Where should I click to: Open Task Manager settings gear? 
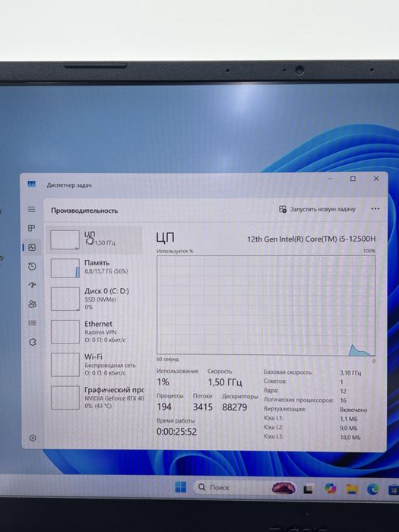coord(33,438)
